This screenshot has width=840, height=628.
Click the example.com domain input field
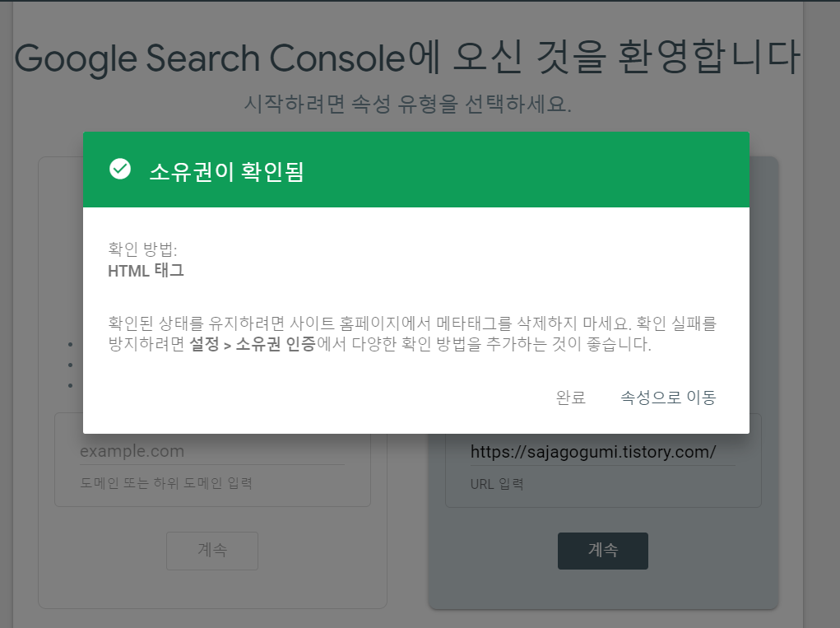[x=212, y=451]
